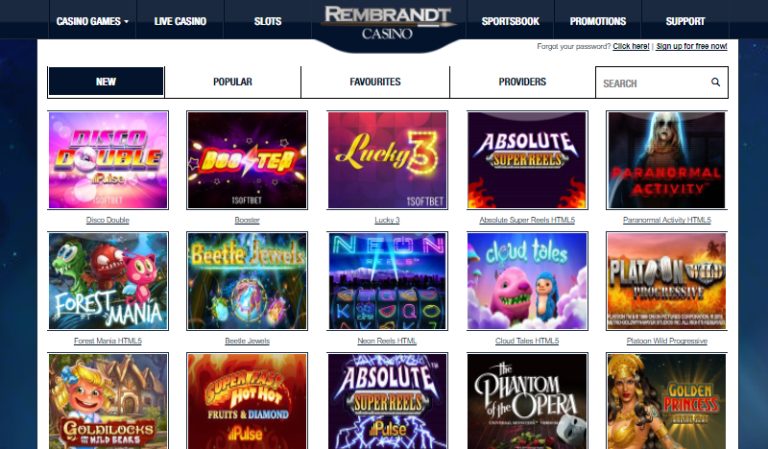
Task: Select the Paranormal Activity game thumbnail
Action: coord(667,160)
